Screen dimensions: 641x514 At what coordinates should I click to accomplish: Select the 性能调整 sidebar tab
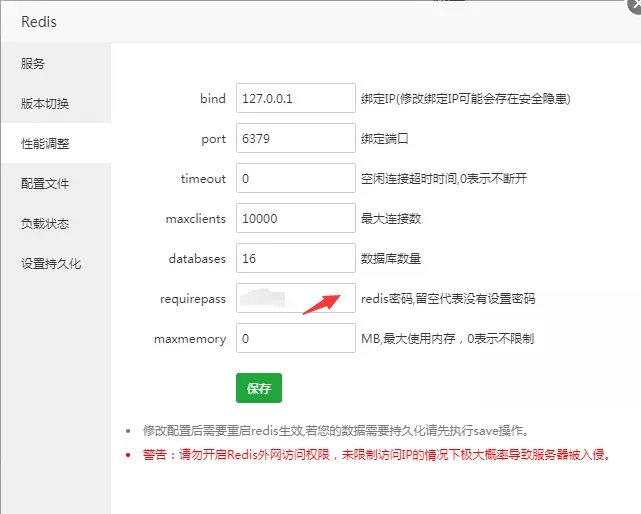coord(45,144)
